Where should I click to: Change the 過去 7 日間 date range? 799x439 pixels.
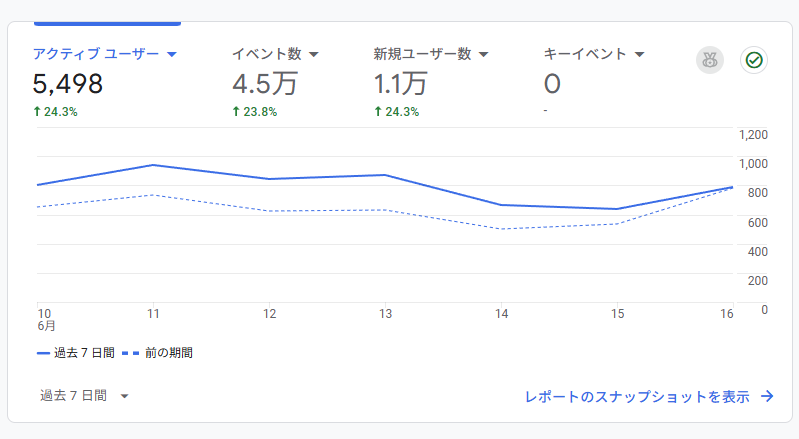pyautogui.click(x=85, y=396)
